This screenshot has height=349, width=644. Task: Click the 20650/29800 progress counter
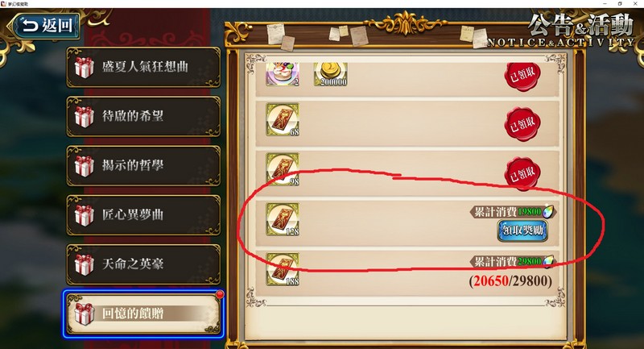point(510,281)
